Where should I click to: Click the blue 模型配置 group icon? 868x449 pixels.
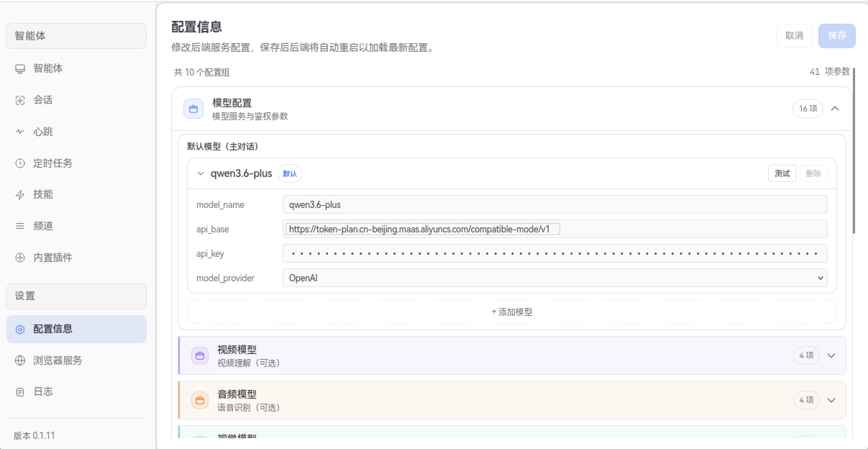(193, 109)
